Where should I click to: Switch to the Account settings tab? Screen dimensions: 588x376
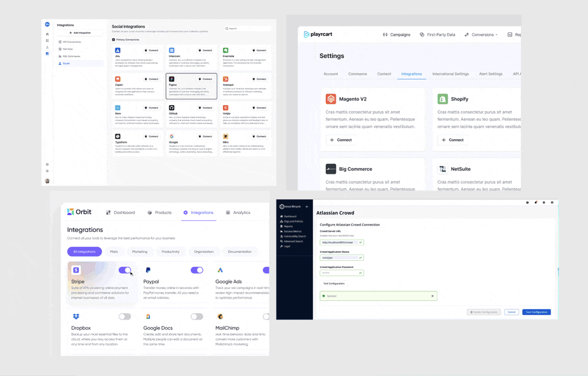point(330,74)
